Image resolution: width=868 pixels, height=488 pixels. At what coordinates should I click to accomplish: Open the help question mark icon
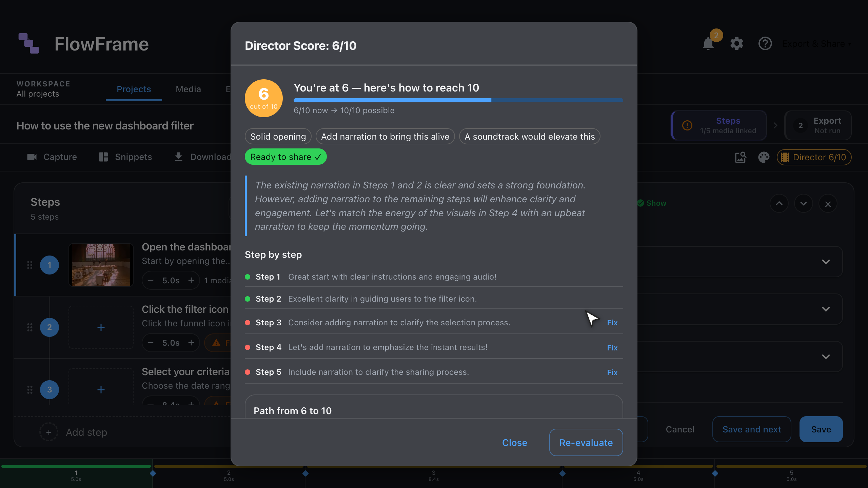[765, 44]
